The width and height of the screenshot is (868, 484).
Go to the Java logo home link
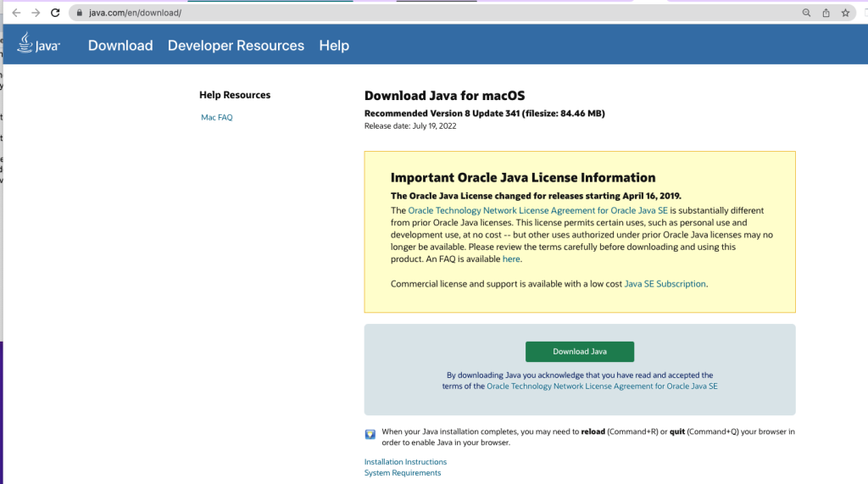click(x=39, y=44)
